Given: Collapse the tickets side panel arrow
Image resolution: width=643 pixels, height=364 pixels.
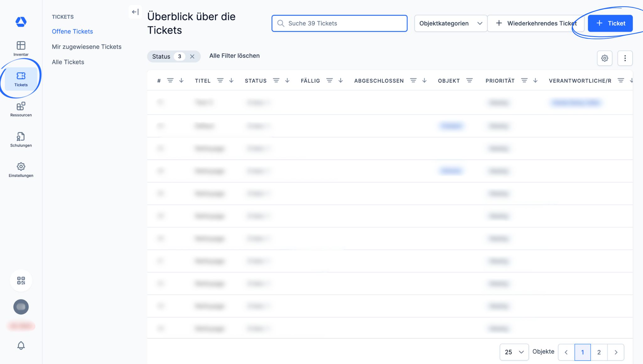Looking at the screenshot, I should click(135, 12).
